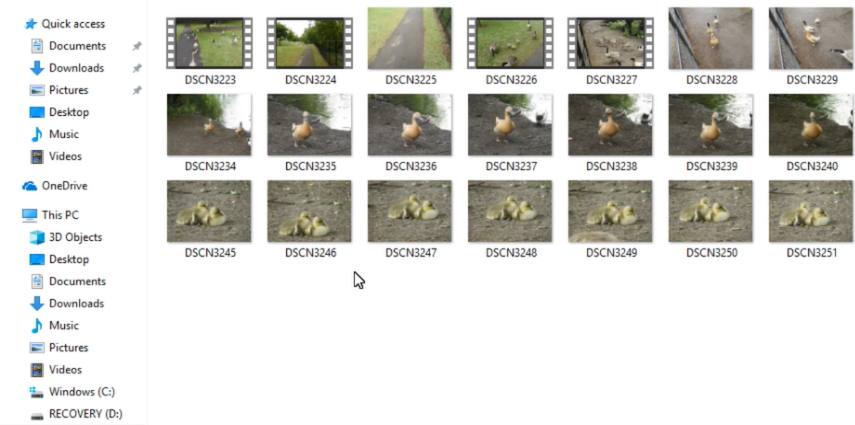Select the OneDrive cloud icon
The image size is (855, 425).
[x=29, y=186]
